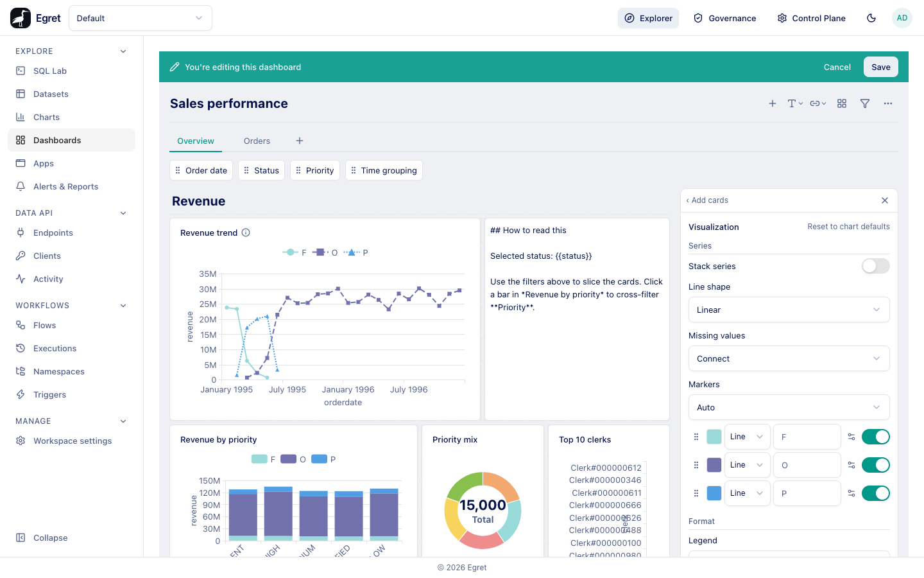Click Reset to chart defaults

coord(848,227)
